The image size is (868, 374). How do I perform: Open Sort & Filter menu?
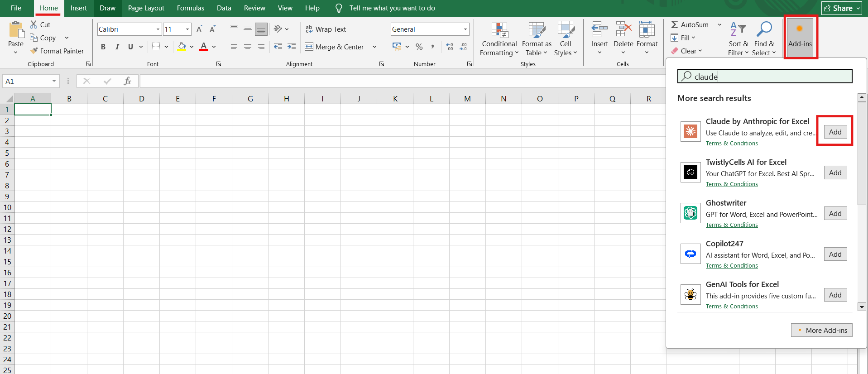(738, 39)
